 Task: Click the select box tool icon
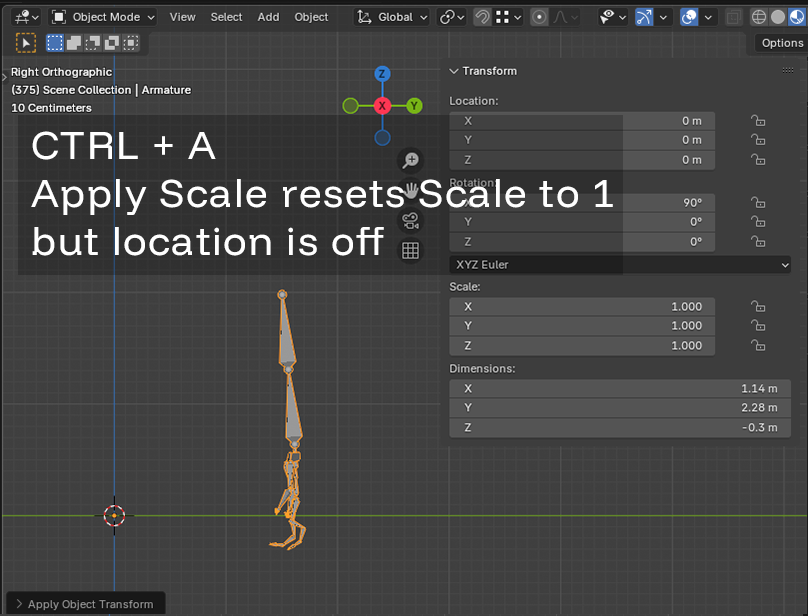(26, 43)
